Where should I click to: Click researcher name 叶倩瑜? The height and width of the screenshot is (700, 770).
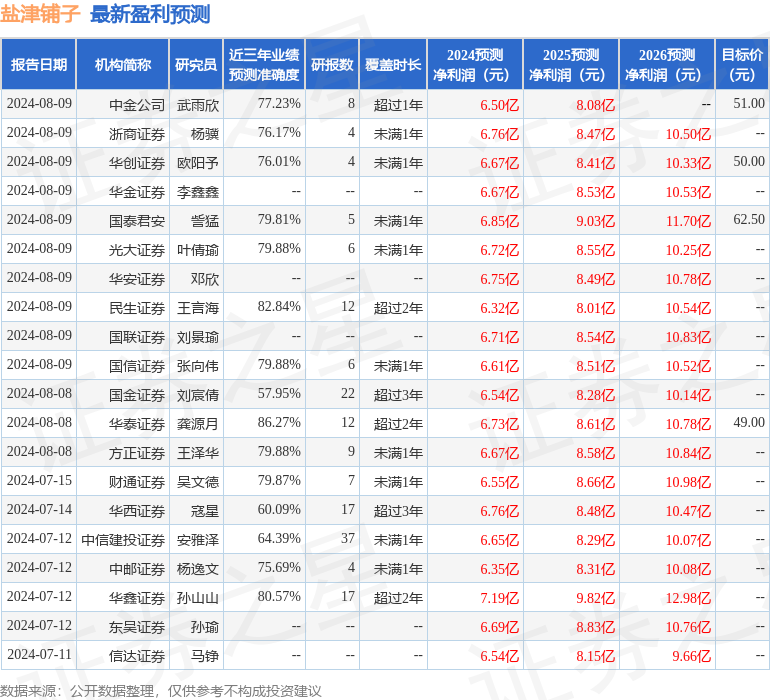[x=198, y=250]
